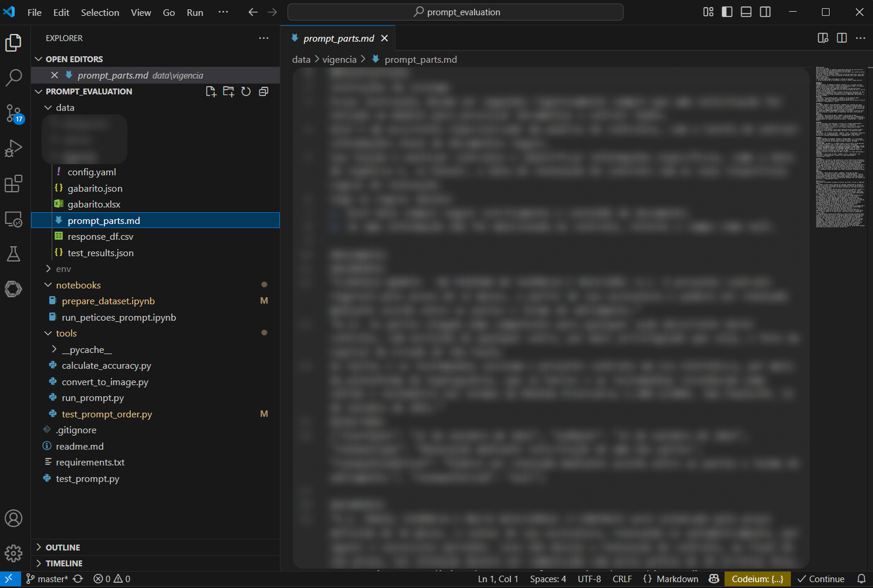Open the Extensions view
This screenshot has width=873, height=588.
click(13, 184)
